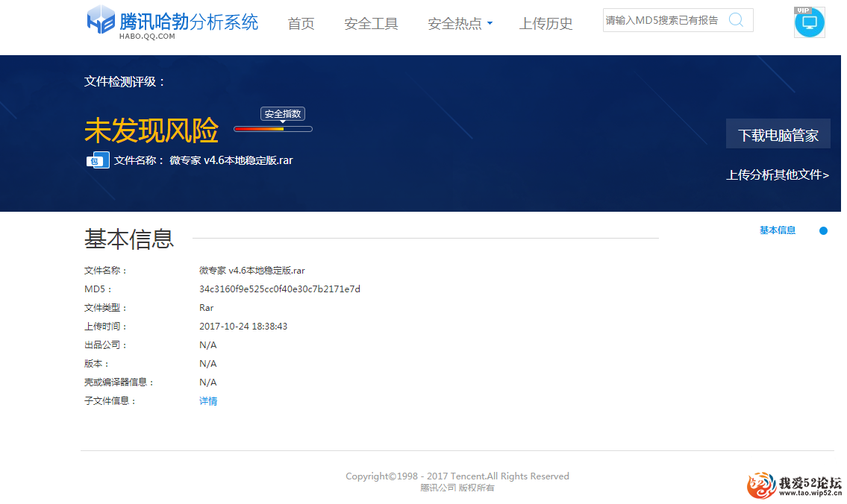Click the Tencent copyright footer text
Viewport: 847px width, 504px height.
[457, 476]
